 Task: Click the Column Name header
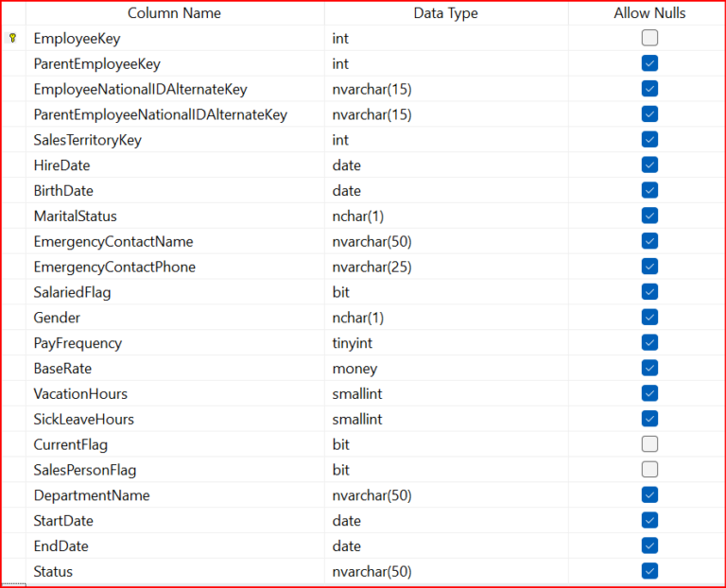pos(175,13)
